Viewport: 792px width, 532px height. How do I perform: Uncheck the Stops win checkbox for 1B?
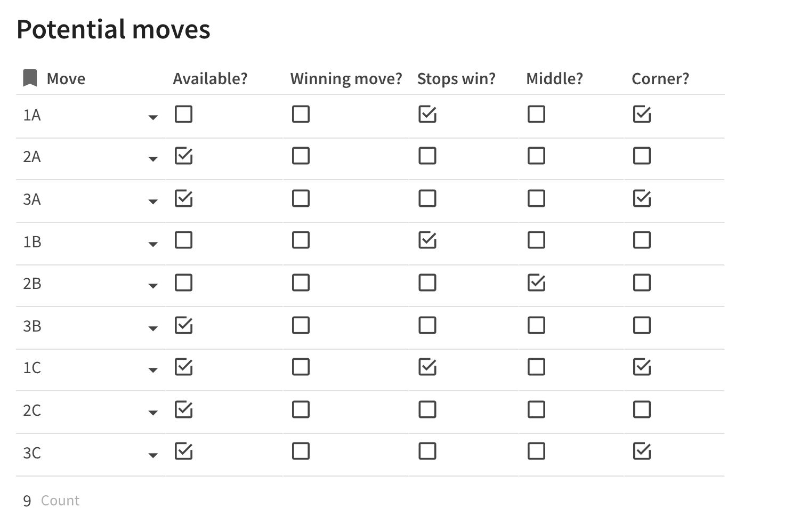427,240
